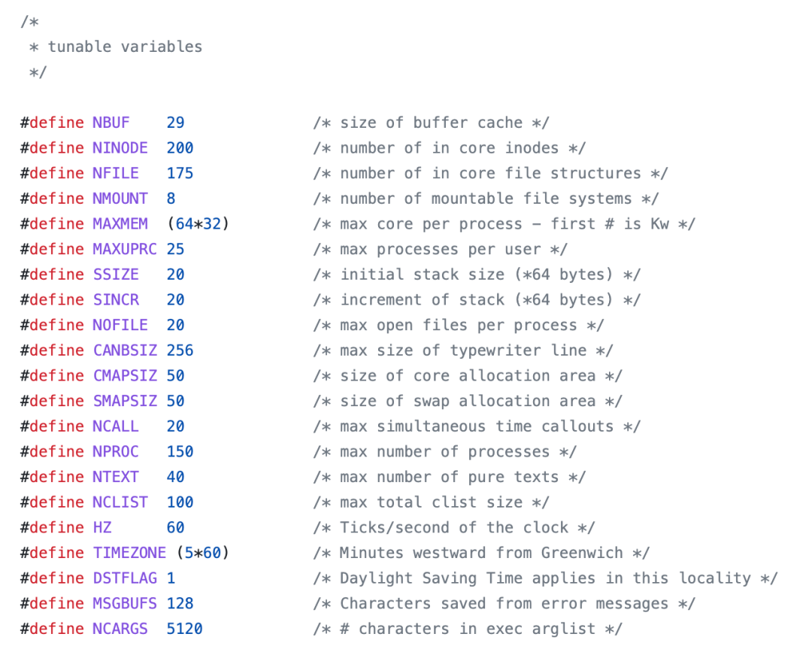812x658 pixels.
Task: Click the "size of swap allocation area" comment
Action: [x=468, y=401]
